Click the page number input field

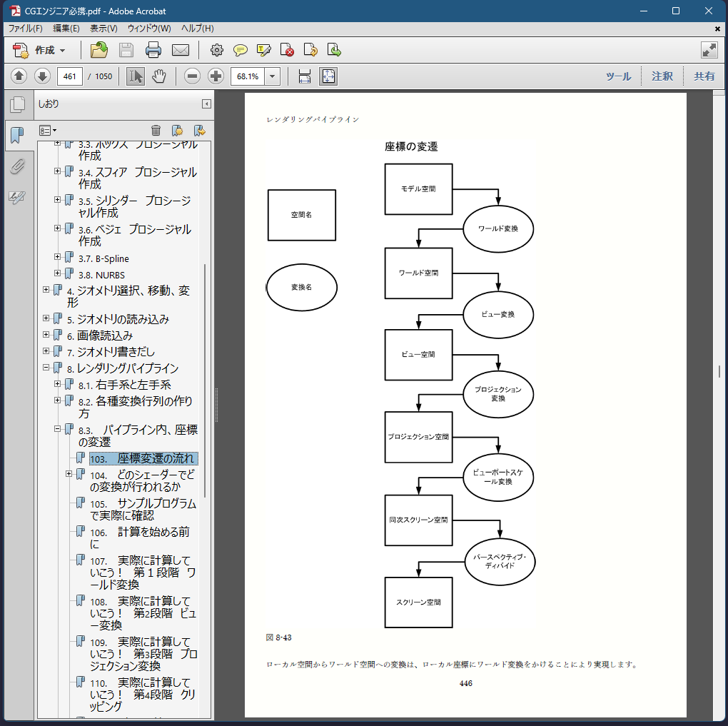[x=69, y=76]
